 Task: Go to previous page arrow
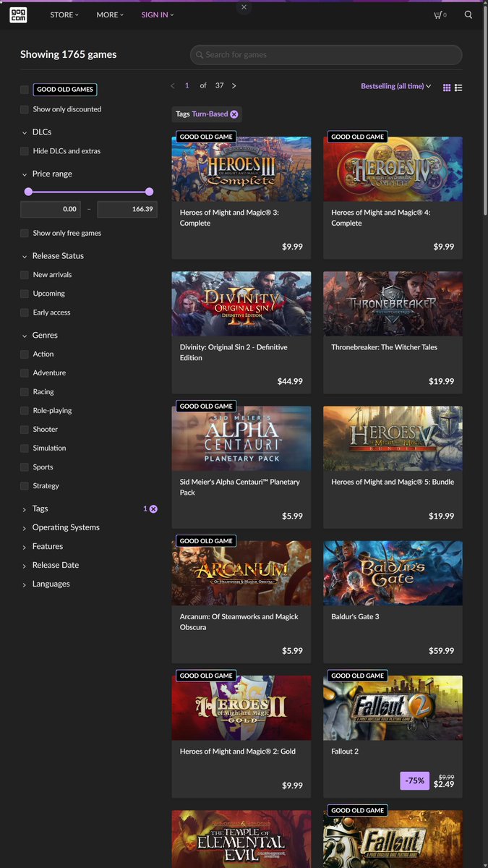pos(173,85)
